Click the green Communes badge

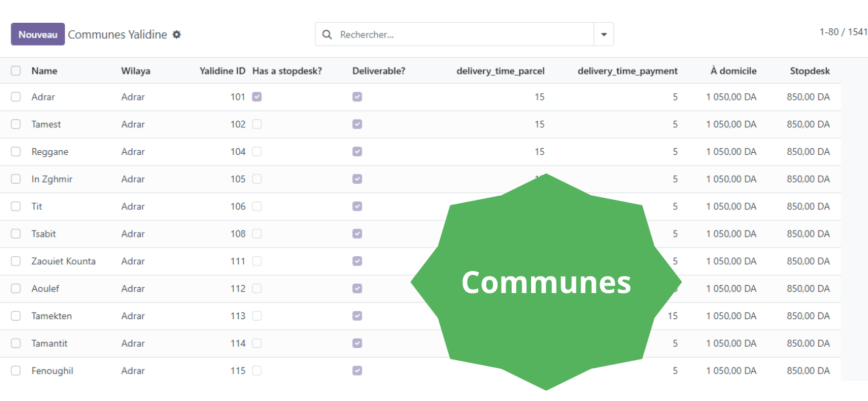coord(546,282)
